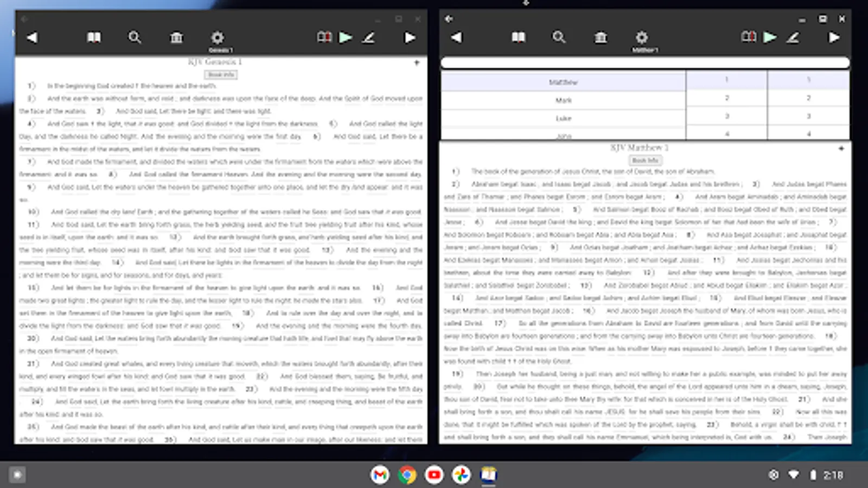Choose 3 in the middle number column
Screen dimensions: 868x488
coord(727,116)
